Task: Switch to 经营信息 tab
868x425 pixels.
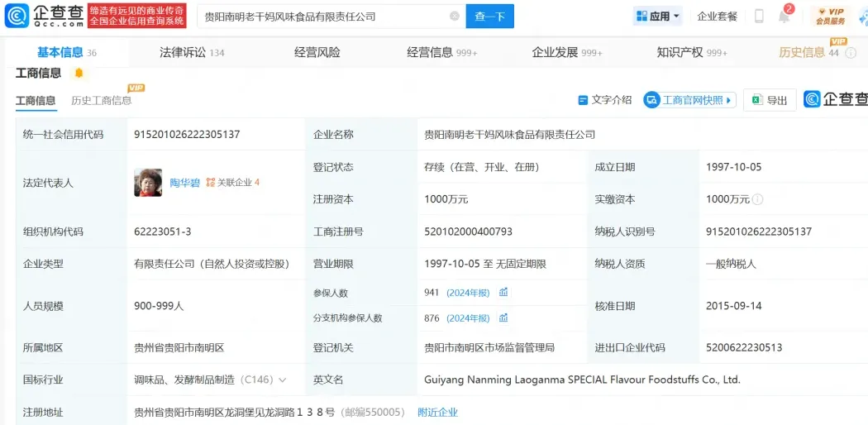Action: click(x=442, y=53)
